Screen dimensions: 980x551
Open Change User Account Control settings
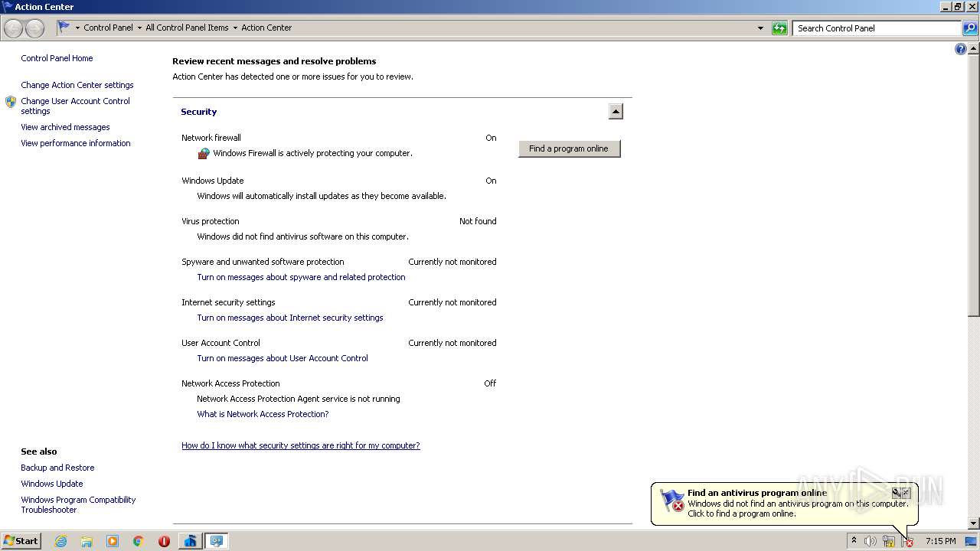(x=75, y=106)
